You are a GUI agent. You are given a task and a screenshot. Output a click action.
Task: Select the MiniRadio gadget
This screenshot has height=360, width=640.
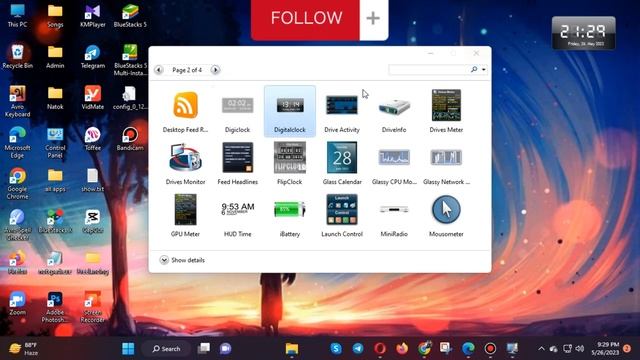tap(394, 216)
